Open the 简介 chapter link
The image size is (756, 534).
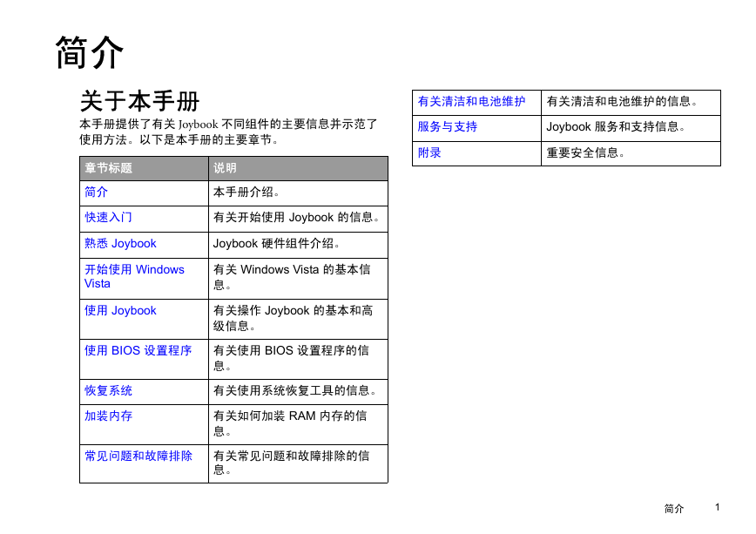coord(96,192)
